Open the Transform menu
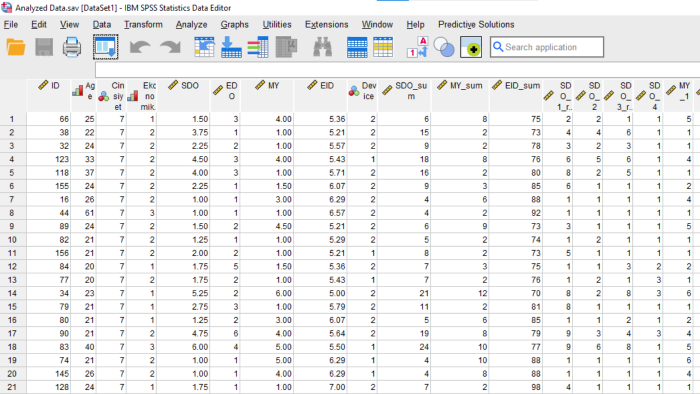Image resolution: width=700 pixels, height=394 pixels. click(143, 25)
